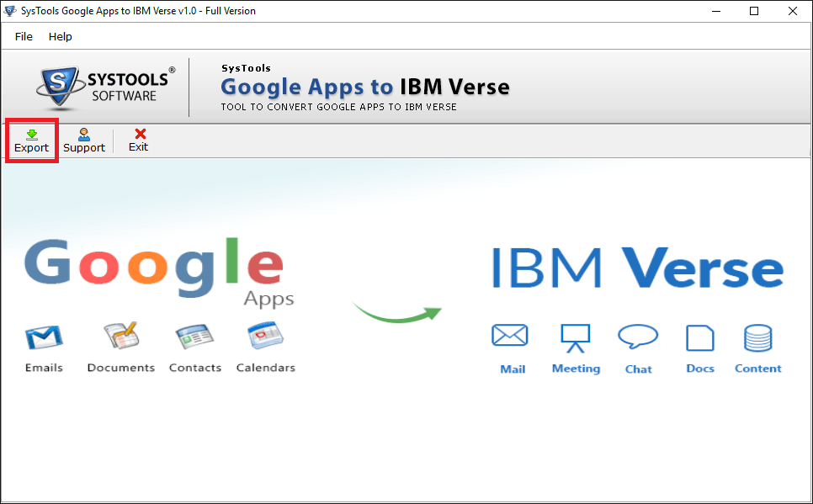Open the File menu
The width and height of the screenshot is (813, 504).
point(24,36)
